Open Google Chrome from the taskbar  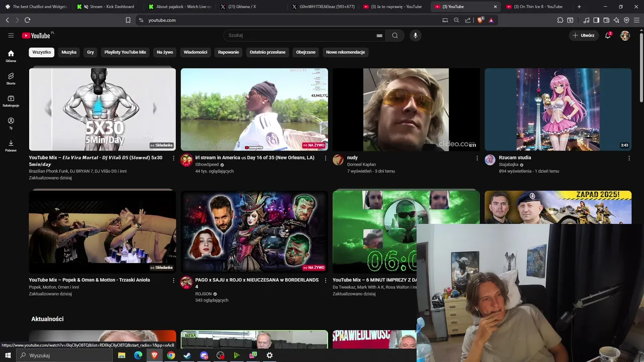click(x=171, y=355)
